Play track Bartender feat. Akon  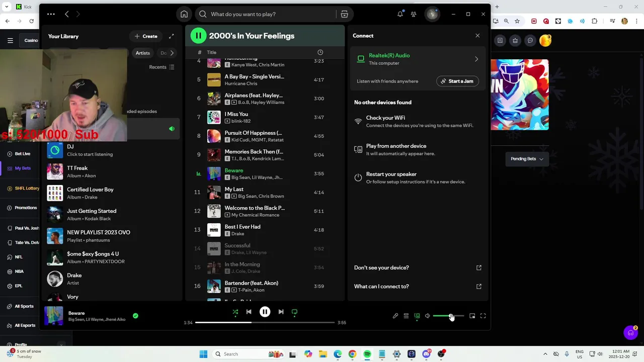(265, 286)
